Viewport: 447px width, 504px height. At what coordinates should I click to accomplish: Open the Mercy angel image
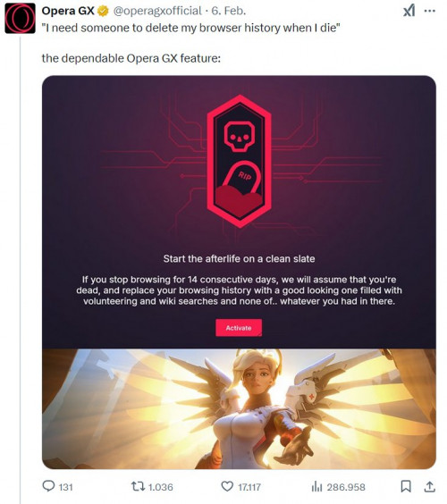[x=239, y=409]
